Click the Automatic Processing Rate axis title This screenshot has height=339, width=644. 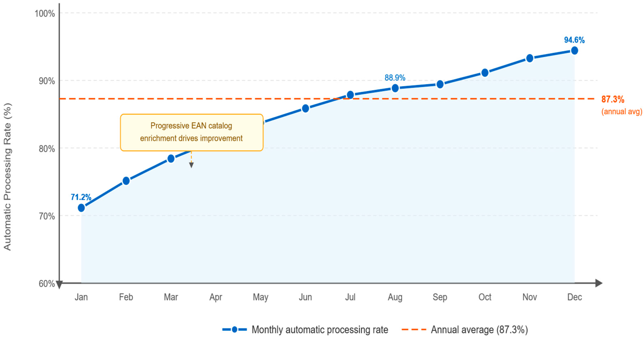click(x=8, y=177)
